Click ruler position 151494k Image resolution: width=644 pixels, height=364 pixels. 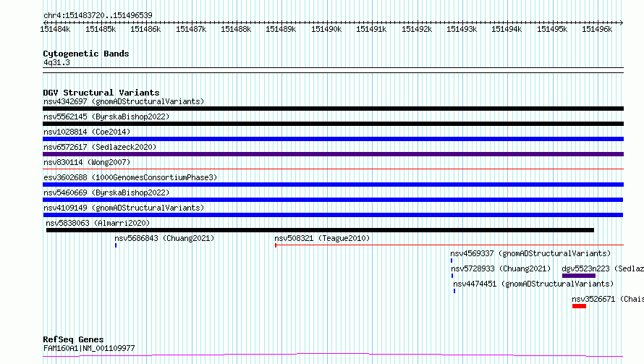point(507,30)
